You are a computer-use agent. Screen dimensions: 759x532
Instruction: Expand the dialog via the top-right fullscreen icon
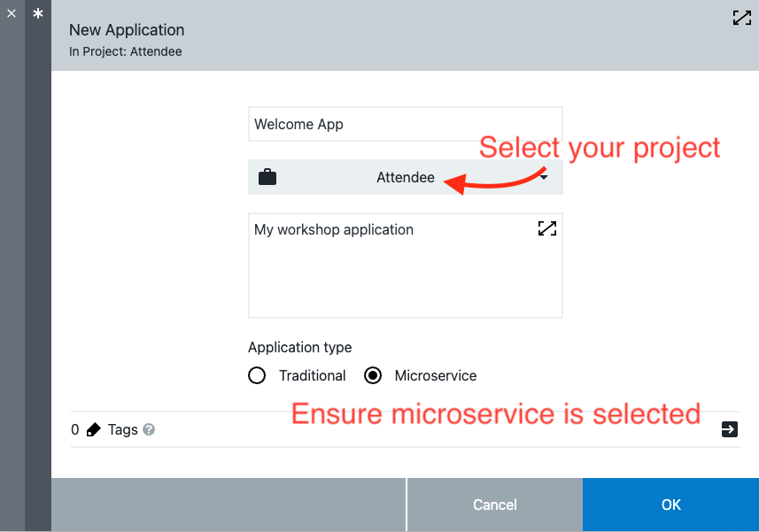point(741,18)
